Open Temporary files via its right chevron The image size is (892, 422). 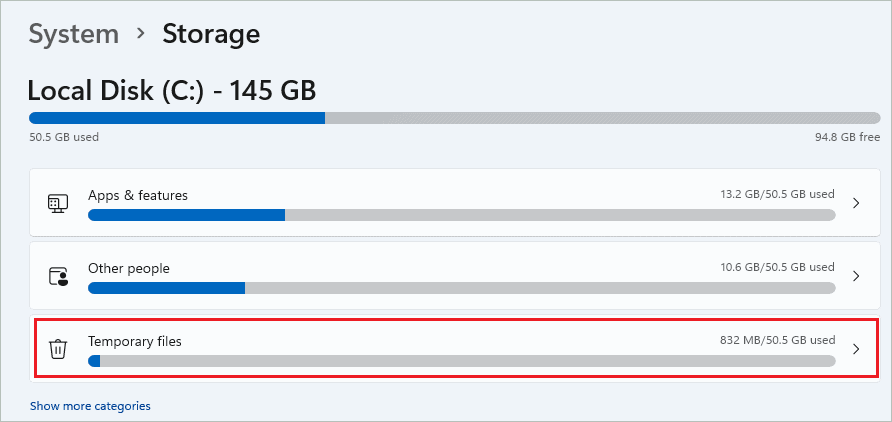pyautogui.click(x=856, y=349)
